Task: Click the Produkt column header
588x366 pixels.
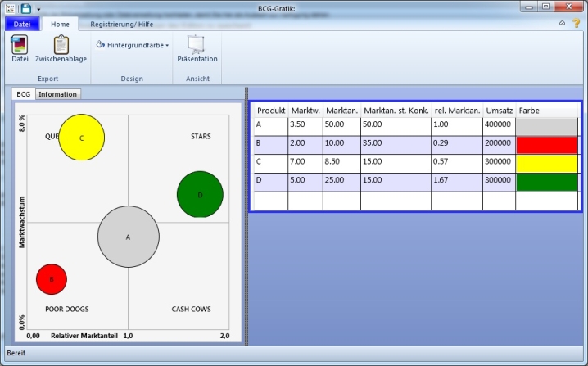Action: (x=270, y=111)
